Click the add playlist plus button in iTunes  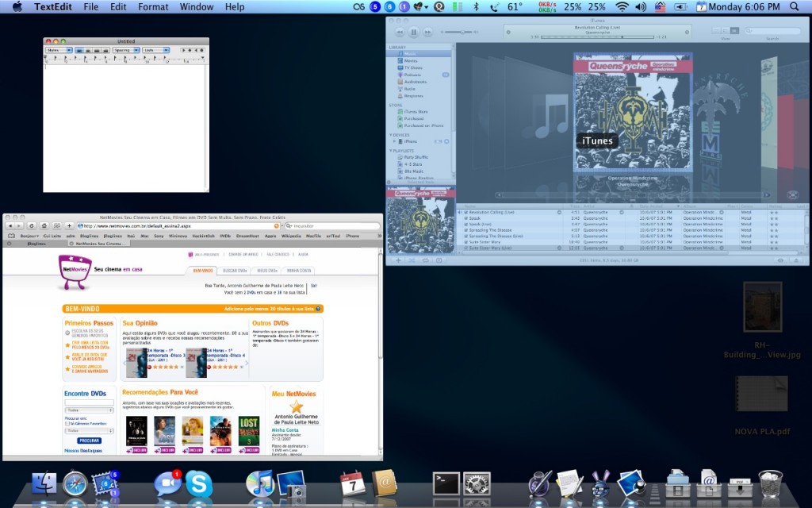coord(398,260)
